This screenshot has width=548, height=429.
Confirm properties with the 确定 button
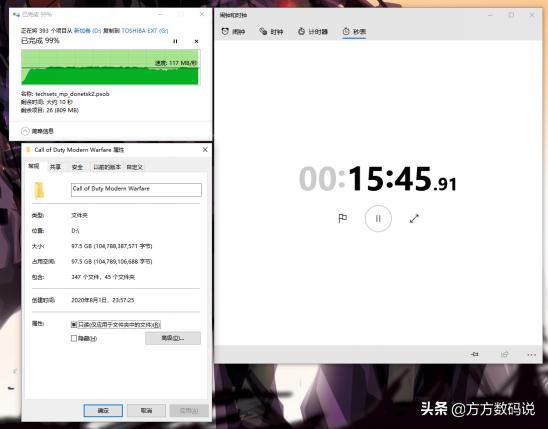click(x=103, y=410)
